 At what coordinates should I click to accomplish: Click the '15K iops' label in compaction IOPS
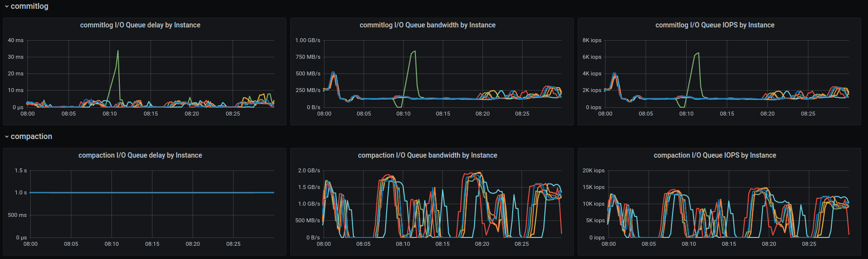(593, 187)
